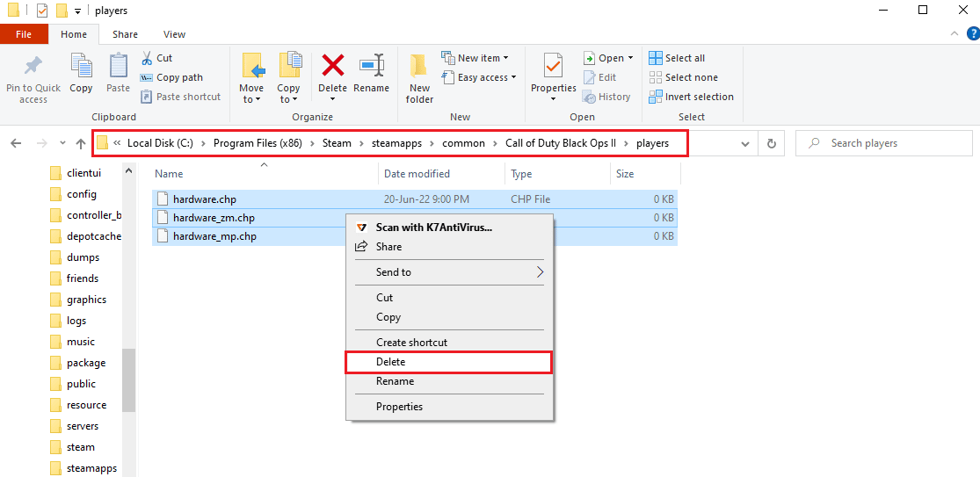Choose Properties in context menu
Screen dimensions: 980x477
click(x=450, y=407)
